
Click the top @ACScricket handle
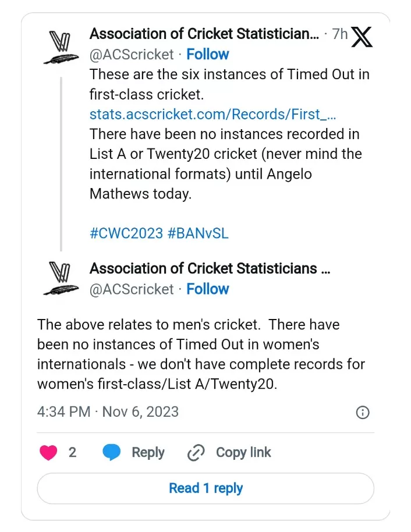click(x=132, y=54)
